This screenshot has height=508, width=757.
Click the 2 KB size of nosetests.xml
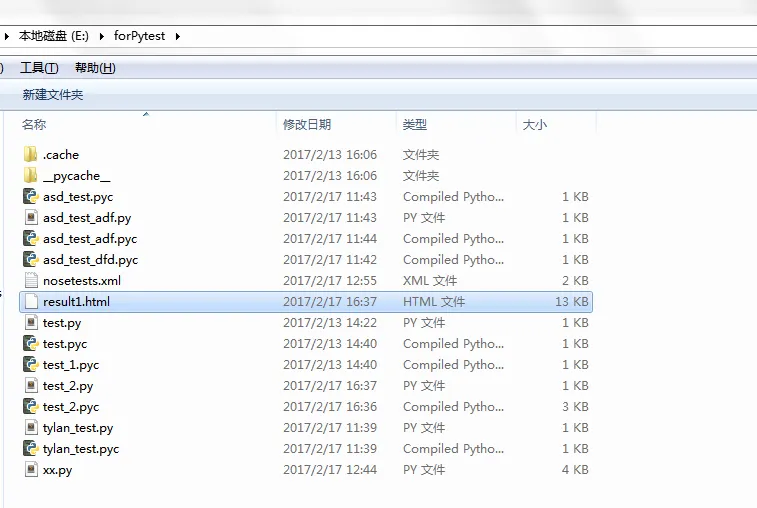575,281
